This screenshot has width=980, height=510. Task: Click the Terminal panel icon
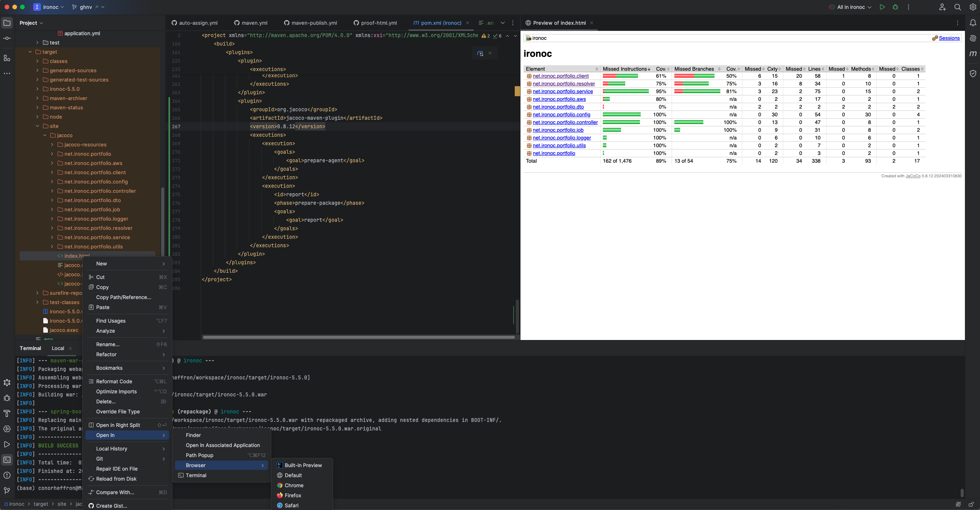[x=7, y=461]
